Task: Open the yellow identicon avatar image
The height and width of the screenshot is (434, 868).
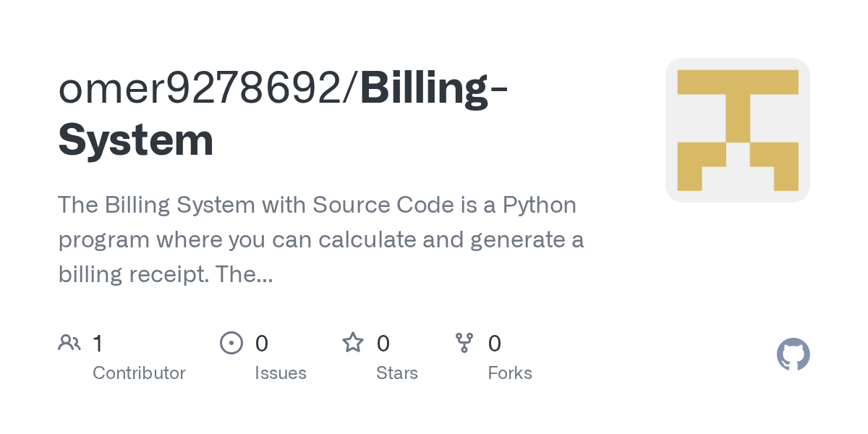Action: tap(738, 130)
